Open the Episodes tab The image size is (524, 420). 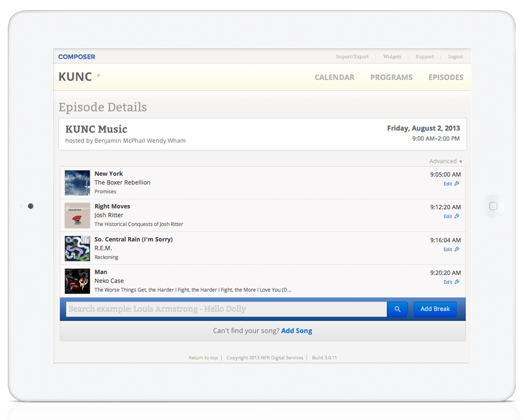[445, 78]
